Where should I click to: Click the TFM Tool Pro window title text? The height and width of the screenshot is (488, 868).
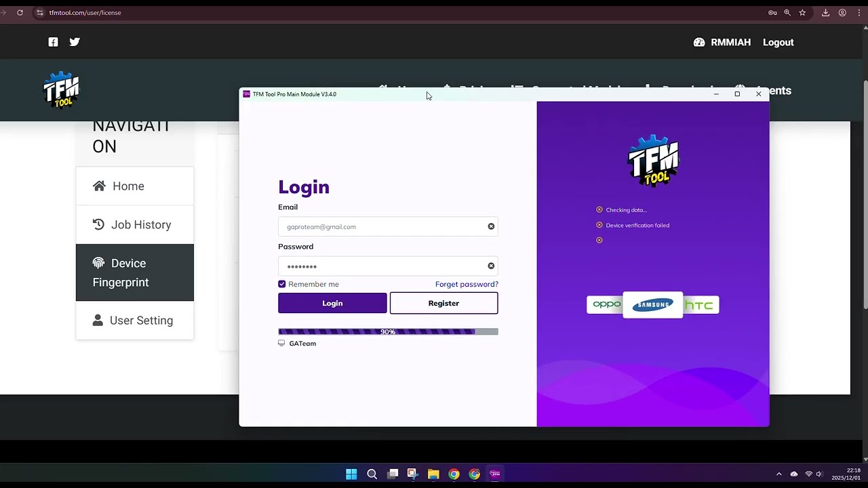pos(294,94)
